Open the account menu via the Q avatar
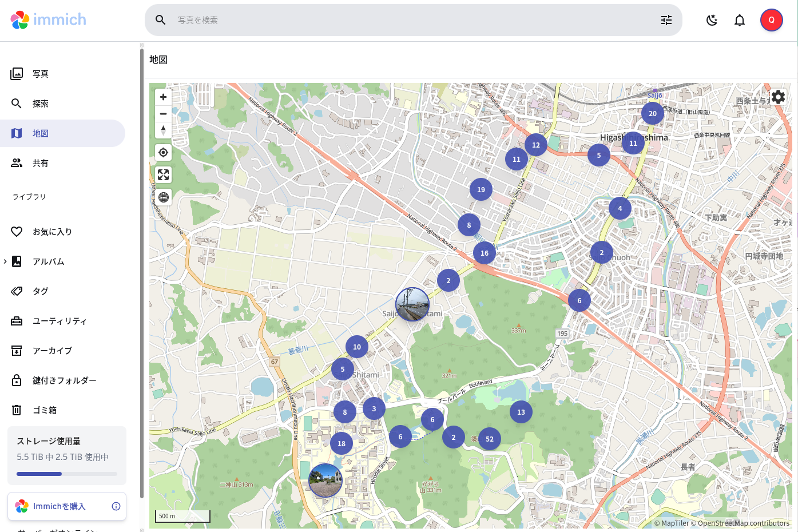Image resolution: width=798 pixels, height=532 pixels. pos(771,20)
